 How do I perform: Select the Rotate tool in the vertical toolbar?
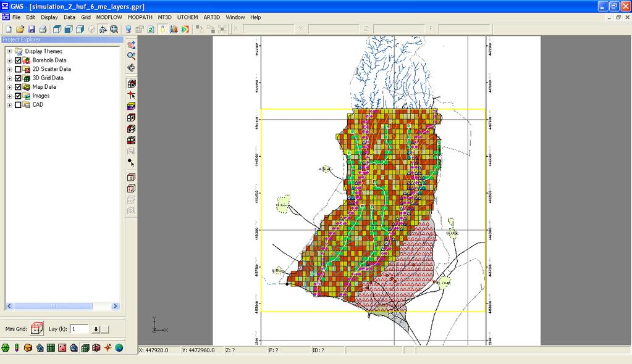(131, 67)
